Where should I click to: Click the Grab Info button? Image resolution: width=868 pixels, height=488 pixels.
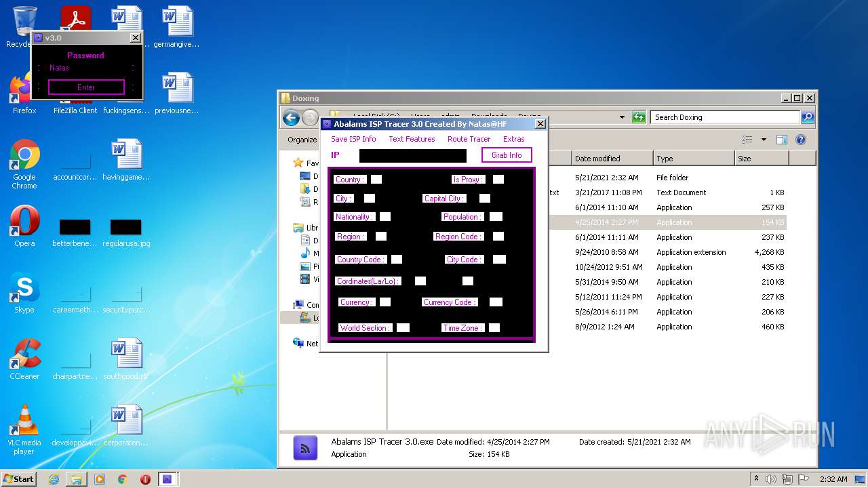click(507, 155)
